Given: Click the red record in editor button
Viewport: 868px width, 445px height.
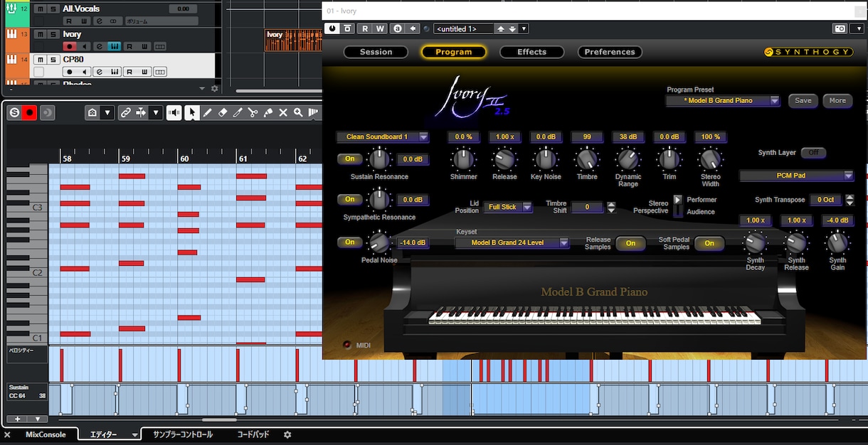Looking at the screenshot, I should pos(29,112).
